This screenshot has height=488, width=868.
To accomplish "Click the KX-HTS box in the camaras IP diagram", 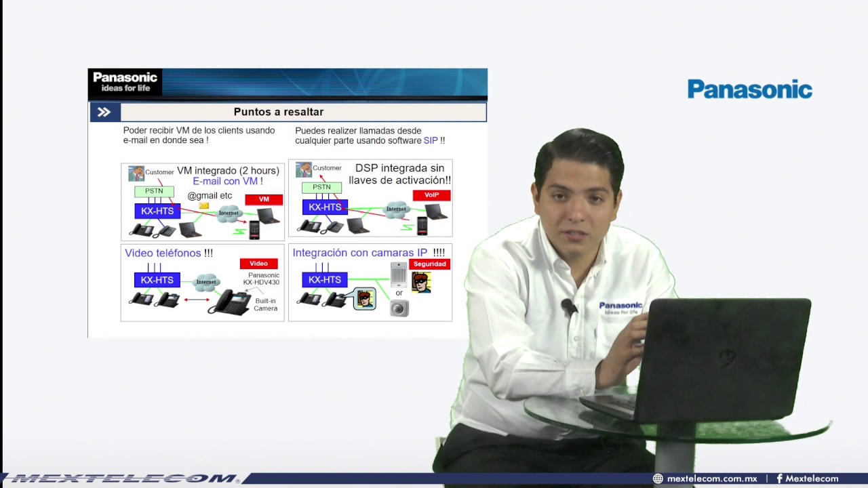I will pos(325,279).
